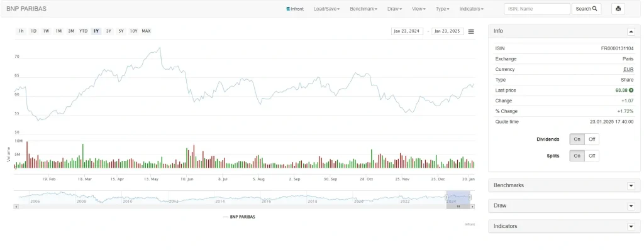
Task: Switch Dividends to On
Action: 577,139
